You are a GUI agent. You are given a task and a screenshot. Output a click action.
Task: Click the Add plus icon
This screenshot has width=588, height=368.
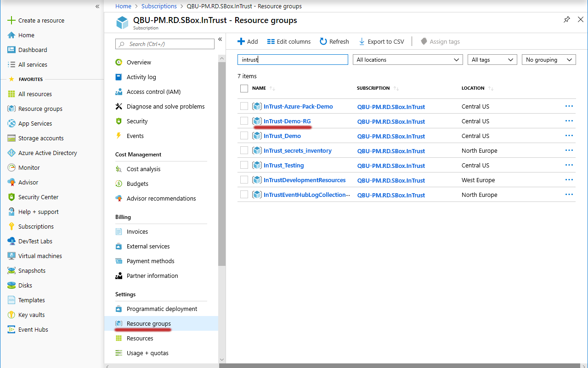(241, 41)
